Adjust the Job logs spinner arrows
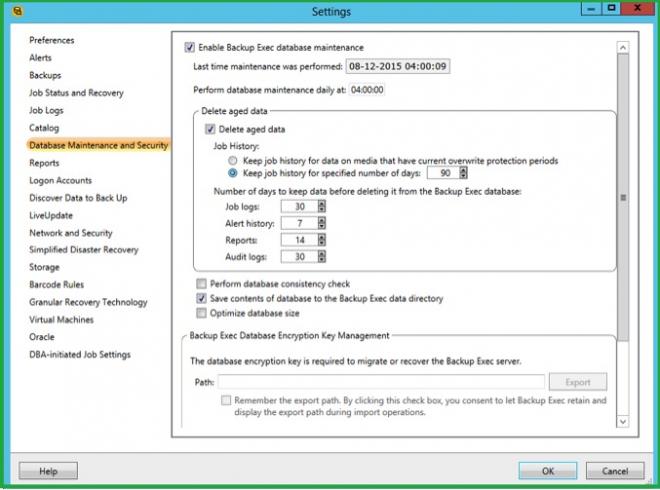Image resolution: width=660 pixels, height=490 pixels. [322, 206]
